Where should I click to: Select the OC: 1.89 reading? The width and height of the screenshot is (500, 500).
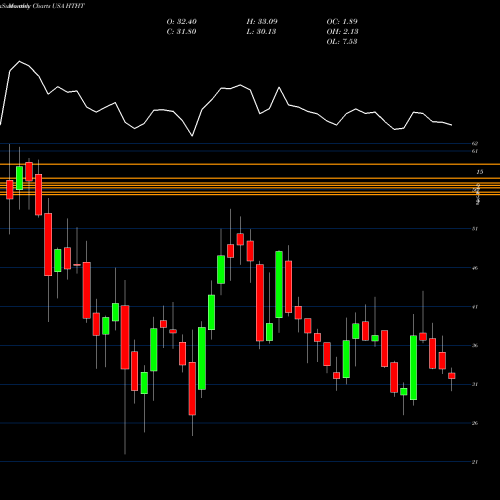click(x=342, y=21)
